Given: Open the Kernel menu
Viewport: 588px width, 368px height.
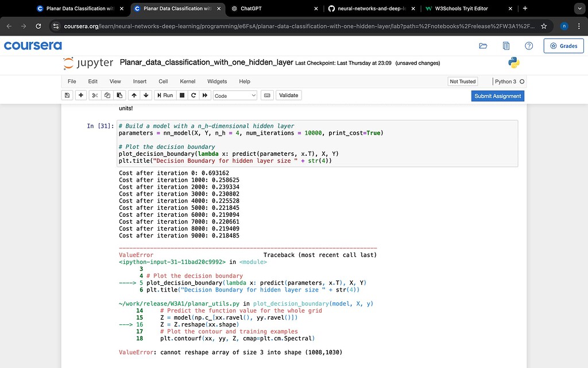Looking at the screenshot, I should 187,81.
